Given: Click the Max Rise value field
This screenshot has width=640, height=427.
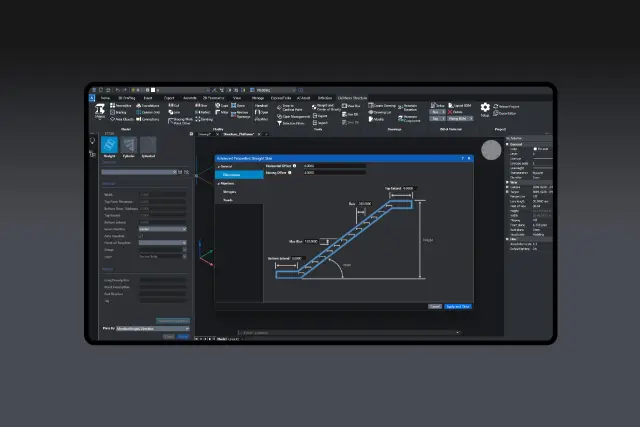Looking at the screenshot, I should click(311, 241).
